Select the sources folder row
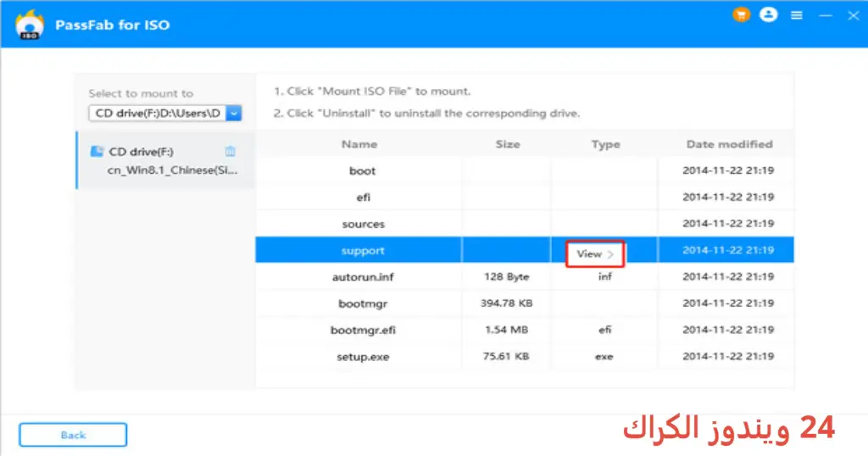The height and width of the screenshot is (456, 868). [x=524, y=224]
